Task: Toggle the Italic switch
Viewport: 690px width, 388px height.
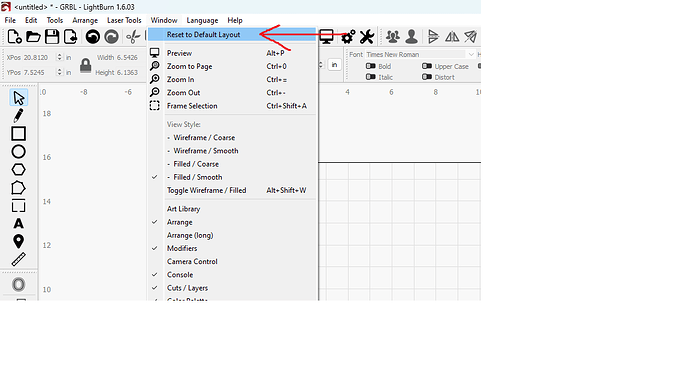Action: pos(371,77)
